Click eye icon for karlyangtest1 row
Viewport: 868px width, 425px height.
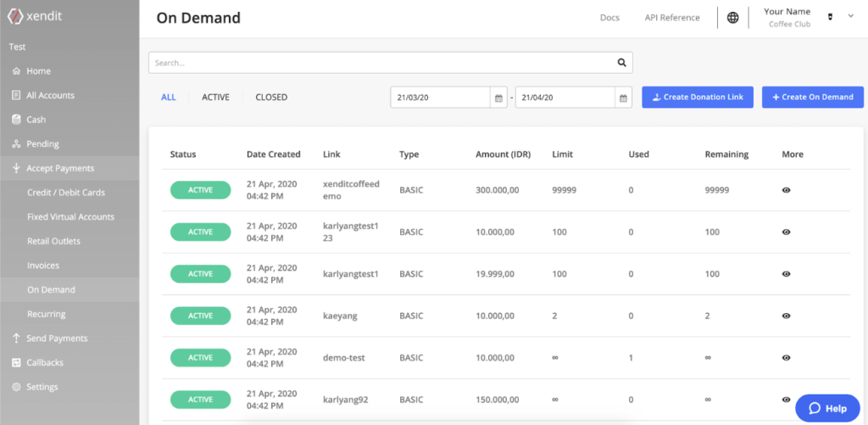(x=786, y=274)
